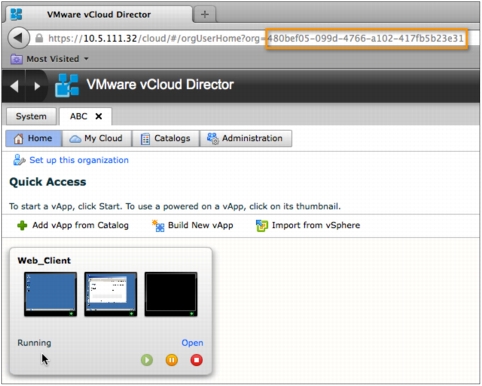The height and width of the screenshot is (386, 482).
Task: Open the blue desktop VM thumbnail
Action: (50, 294)
